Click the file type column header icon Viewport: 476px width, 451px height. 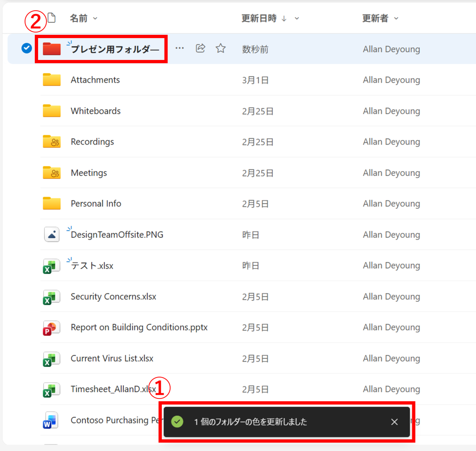coord(51,18)
